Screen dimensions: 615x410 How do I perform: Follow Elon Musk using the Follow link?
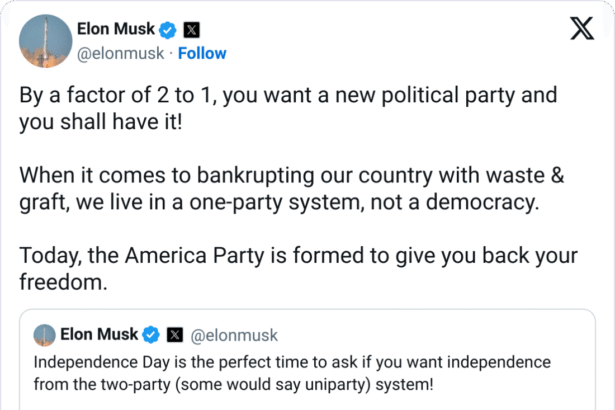(202, 53)
